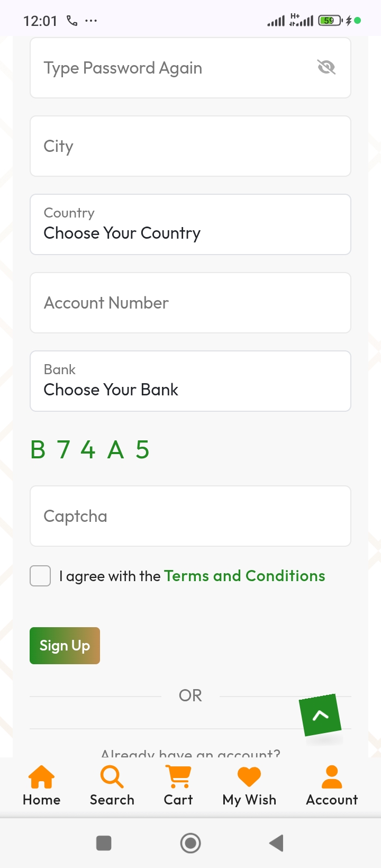
Task: Tap the My Wish heart icon
Action: click(249, 777)
